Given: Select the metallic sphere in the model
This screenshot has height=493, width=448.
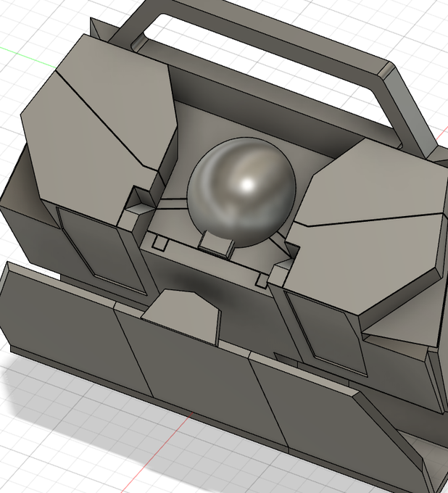Looking at the screenshot, I should point(241,192).
